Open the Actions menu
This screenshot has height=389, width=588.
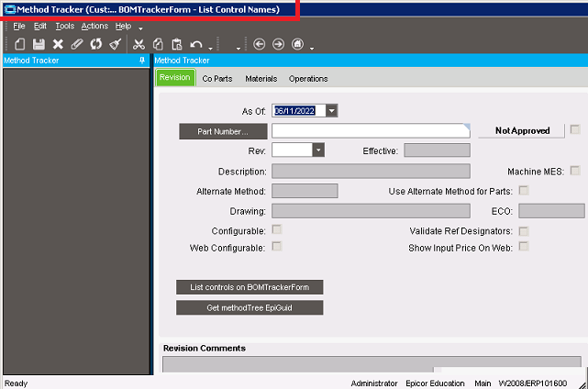click(94, 26)
